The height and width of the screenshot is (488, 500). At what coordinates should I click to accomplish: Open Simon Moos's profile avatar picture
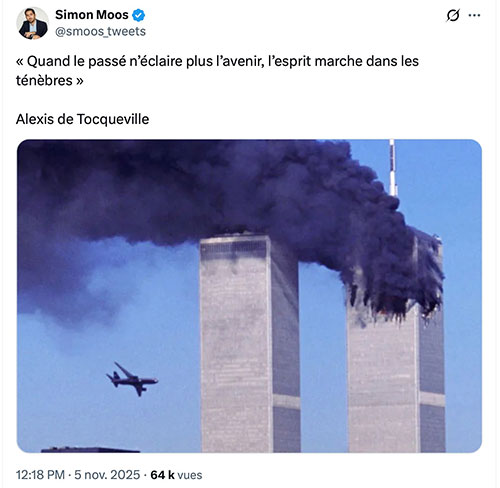click(x=33, y=23)
